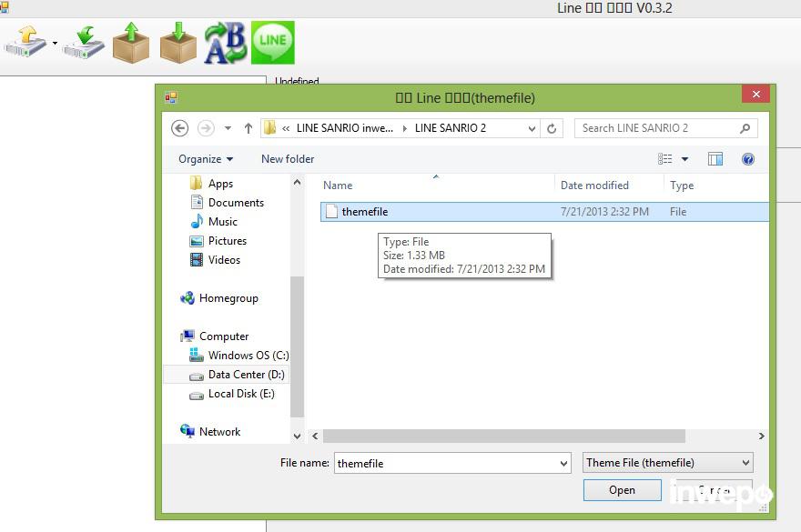Open the view options dropdown arrow
This screenshot has width=801, height=532.
point(684,159)
